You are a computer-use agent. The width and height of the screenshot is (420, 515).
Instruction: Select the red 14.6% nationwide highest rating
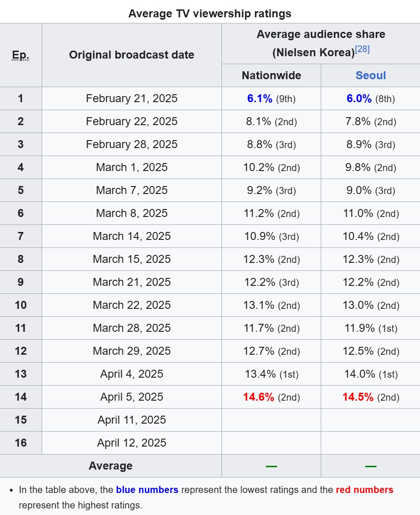pos(258,397)
